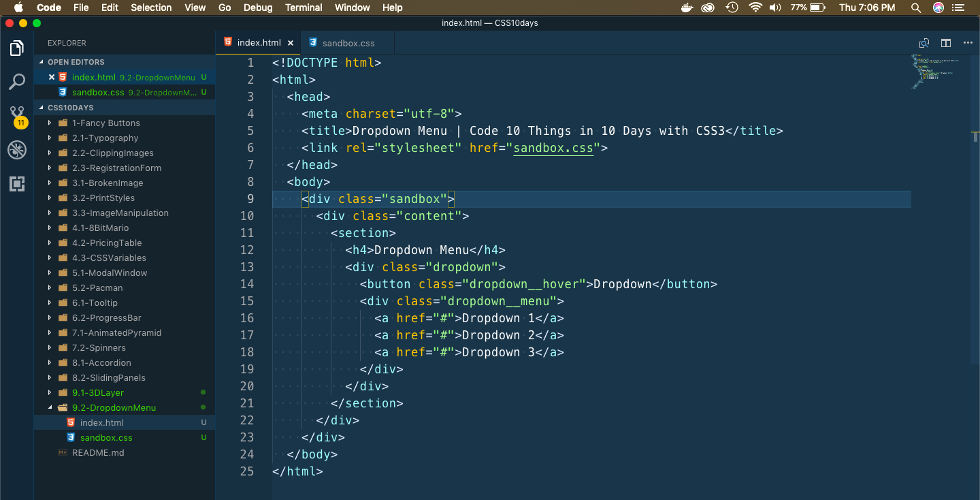Screen dimensions: 980x500
Task: Expand the 8.2-SlidingPanels folder
Action: click(x=125, y=377)
